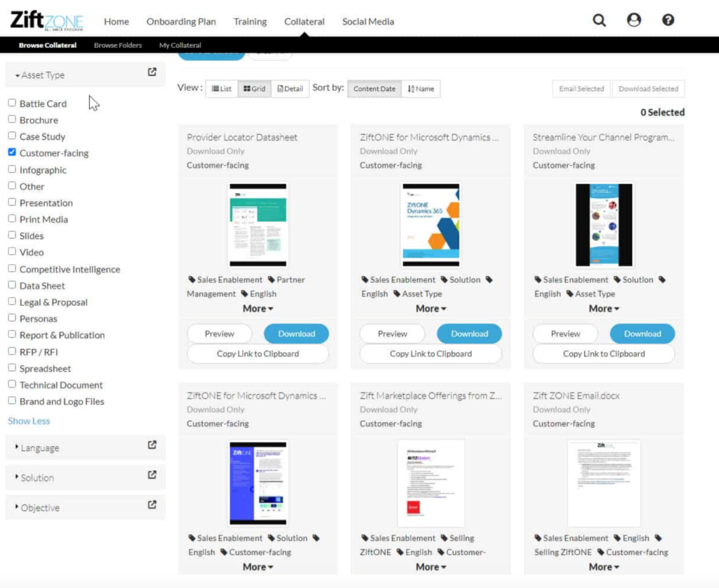Collapse the Asset Type filter section
719x588 pixels.
[40, 75]
